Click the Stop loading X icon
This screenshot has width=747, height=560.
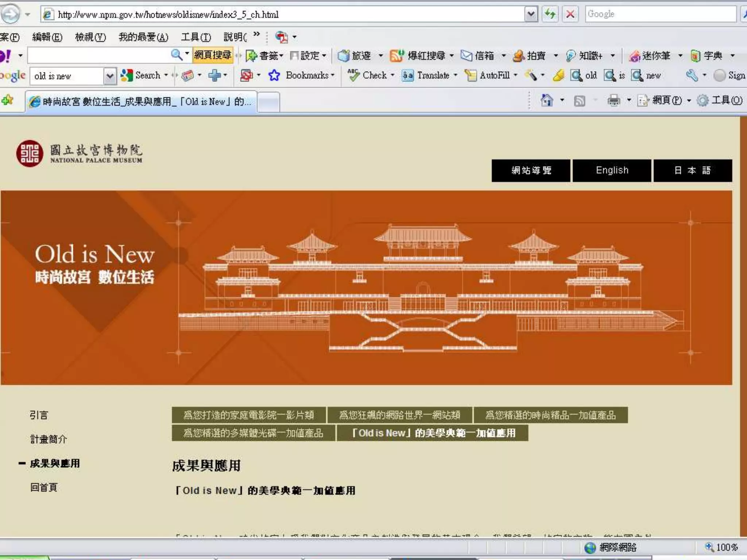click(x=570, y=14)
